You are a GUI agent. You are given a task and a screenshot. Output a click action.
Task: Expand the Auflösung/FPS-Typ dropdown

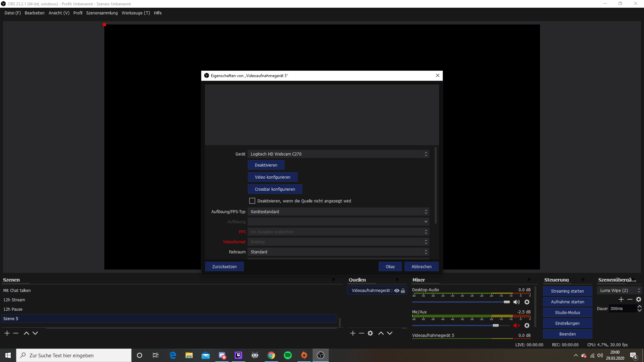[338, 212]
